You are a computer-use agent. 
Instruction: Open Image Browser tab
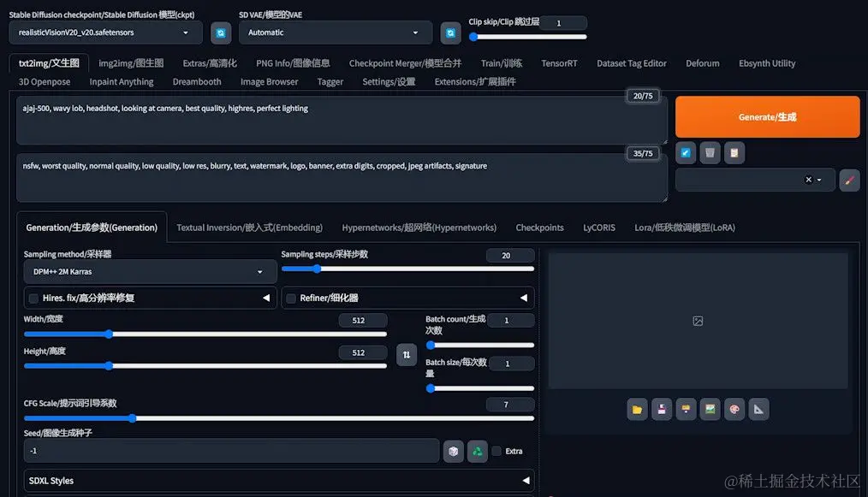(269, 81)
